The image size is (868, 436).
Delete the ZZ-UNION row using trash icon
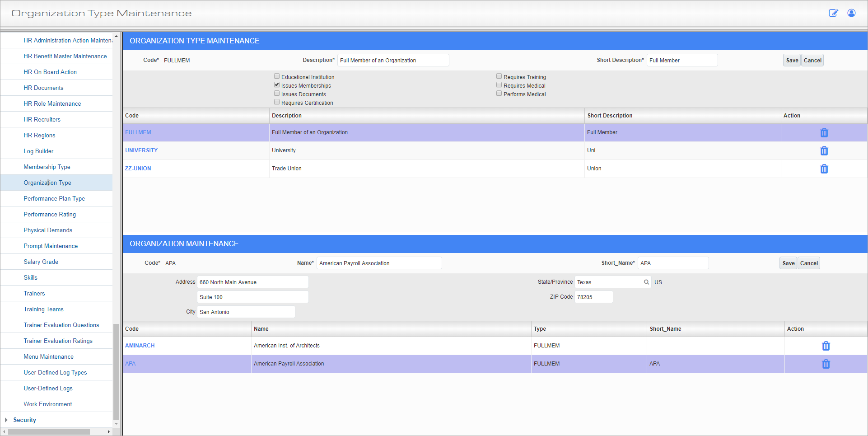(824, 169)
